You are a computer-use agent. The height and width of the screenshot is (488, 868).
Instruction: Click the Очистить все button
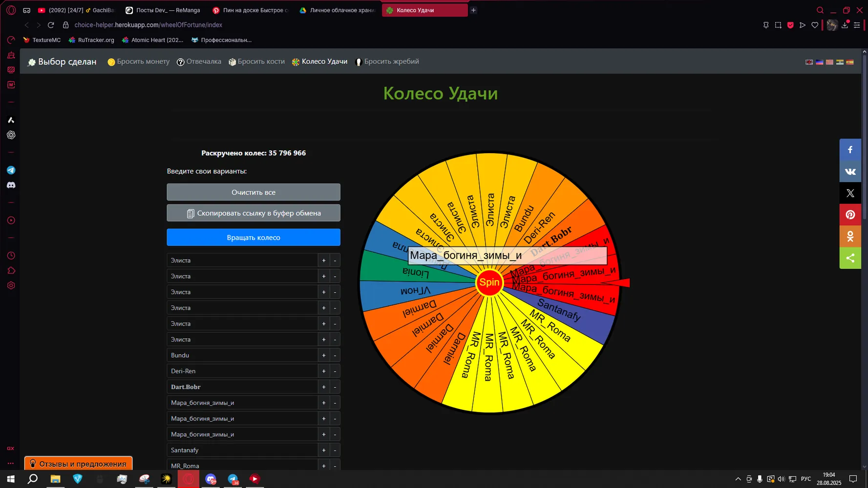pos(254,192)
